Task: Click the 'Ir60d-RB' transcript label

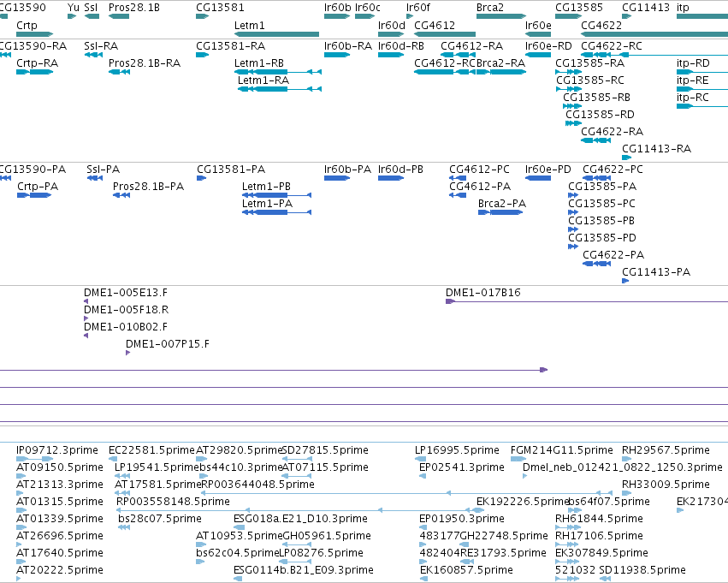Action: 401,46
